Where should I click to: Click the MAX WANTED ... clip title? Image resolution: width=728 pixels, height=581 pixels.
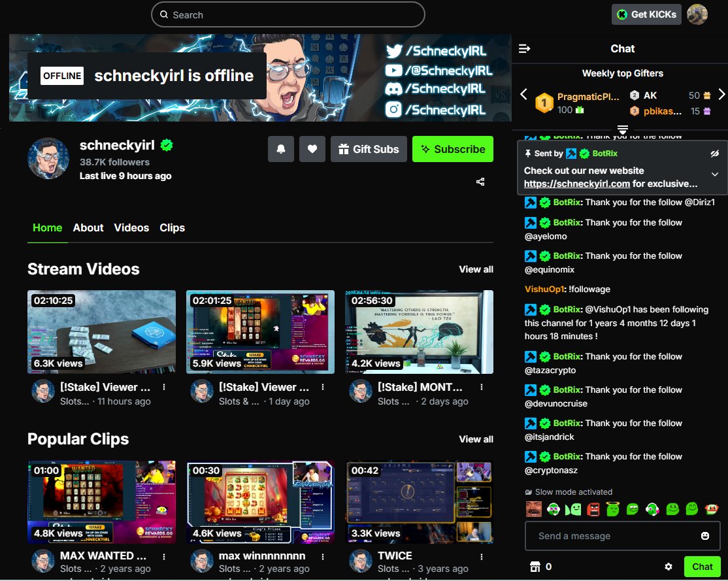(103, 556)
